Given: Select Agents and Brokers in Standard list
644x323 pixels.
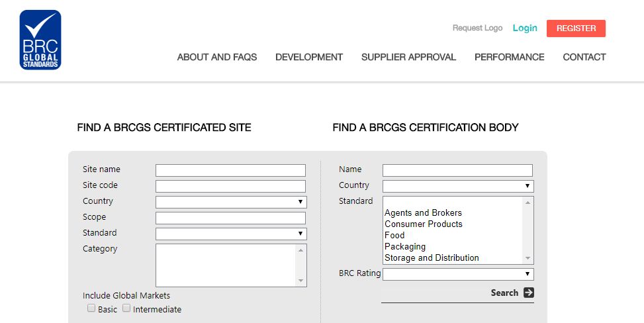Looking at the screenshot, I should coord(423,213).
